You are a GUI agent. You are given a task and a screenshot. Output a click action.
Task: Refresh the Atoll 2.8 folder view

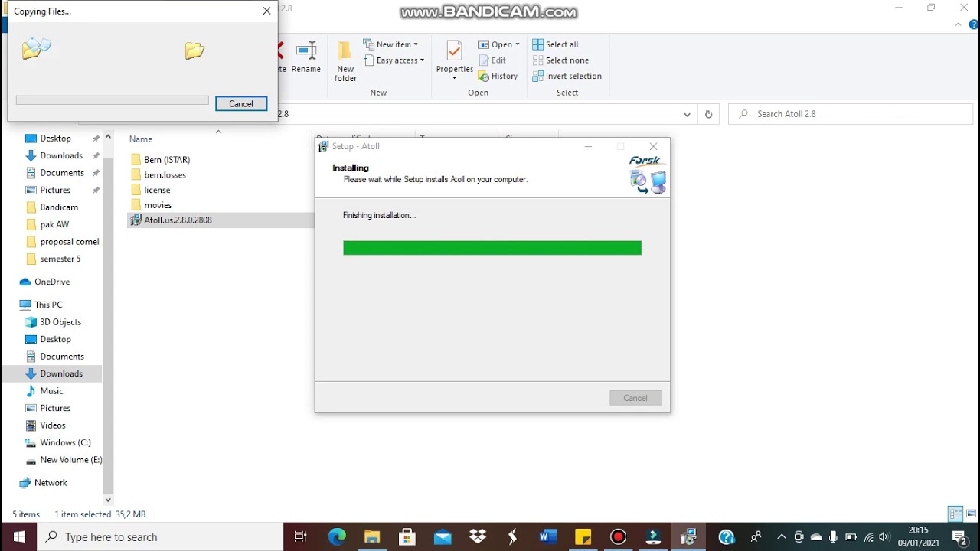coord(708,114)
